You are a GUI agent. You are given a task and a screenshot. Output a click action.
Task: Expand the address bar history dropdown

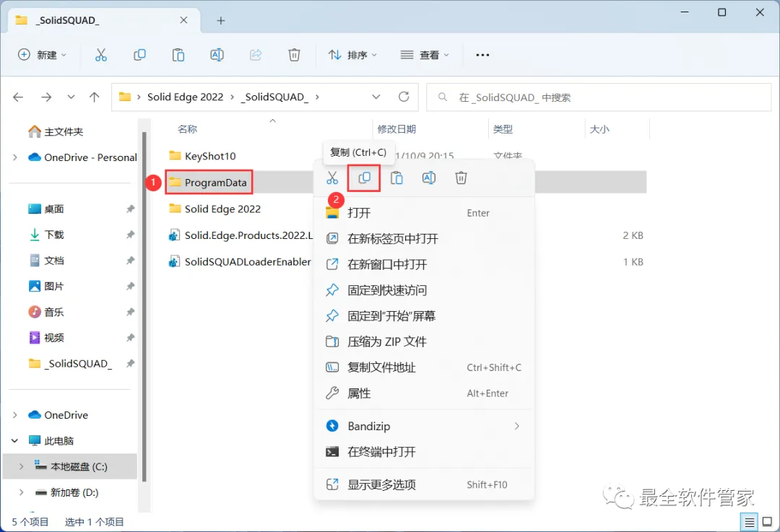376,97
